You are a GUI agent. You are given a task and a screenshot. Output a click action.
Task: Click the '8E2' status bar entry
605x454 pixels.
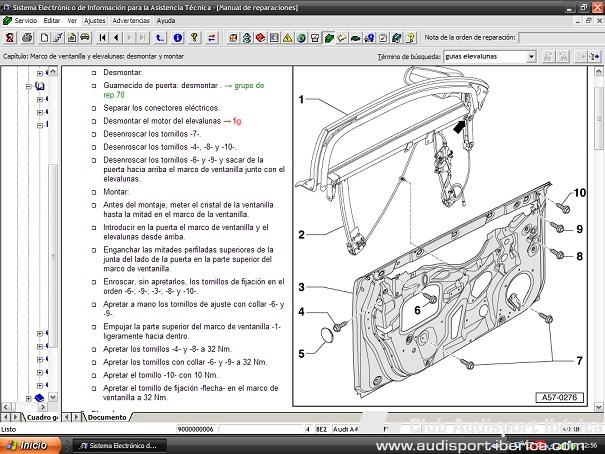tap(321, 429)
